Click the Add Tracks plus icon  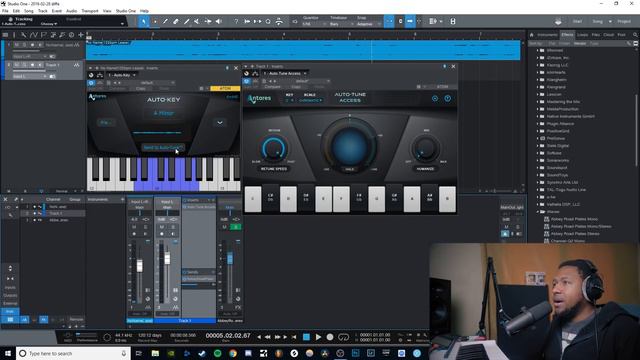click(81, 35)
